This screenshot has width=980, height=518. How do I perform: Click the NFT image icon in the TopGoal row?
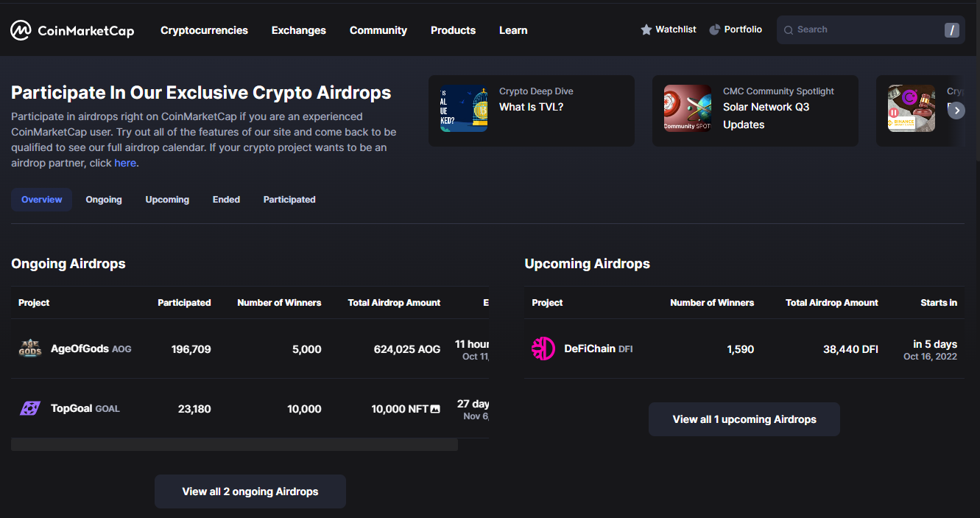coord(435,409)
